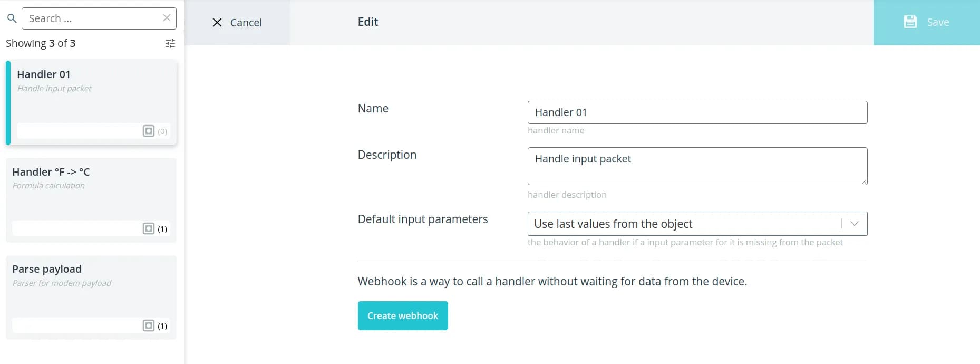
Task: Click the search magnifier icon
Action: pos(12,19)
